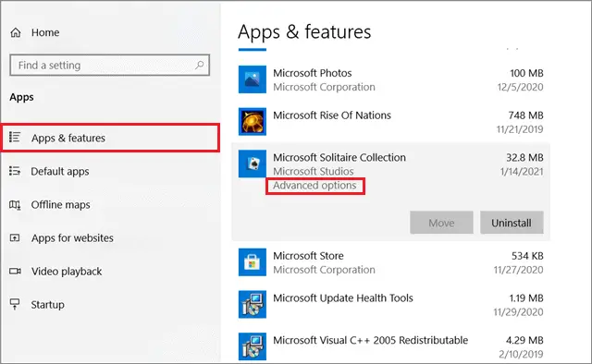Click the Apps & features page heading
The image size is (592, 364).
pos(304,31)
